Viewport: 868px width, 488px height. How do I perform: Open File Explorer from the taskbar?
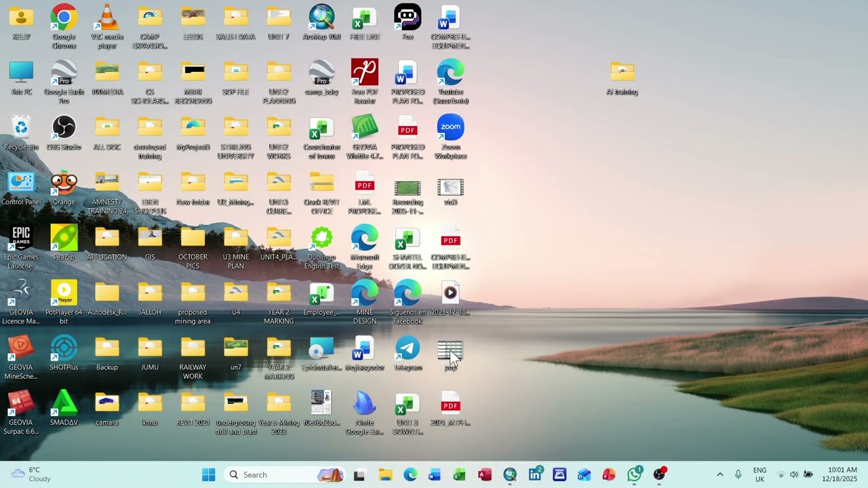(x=385, y=474)
